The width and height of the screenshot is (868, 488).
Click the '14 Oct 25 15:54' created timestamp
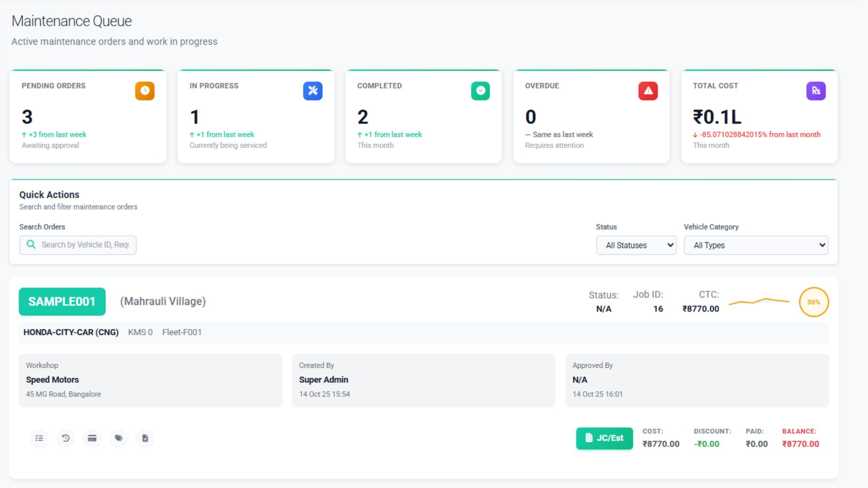pyautogui.click(x=325, y=394)
